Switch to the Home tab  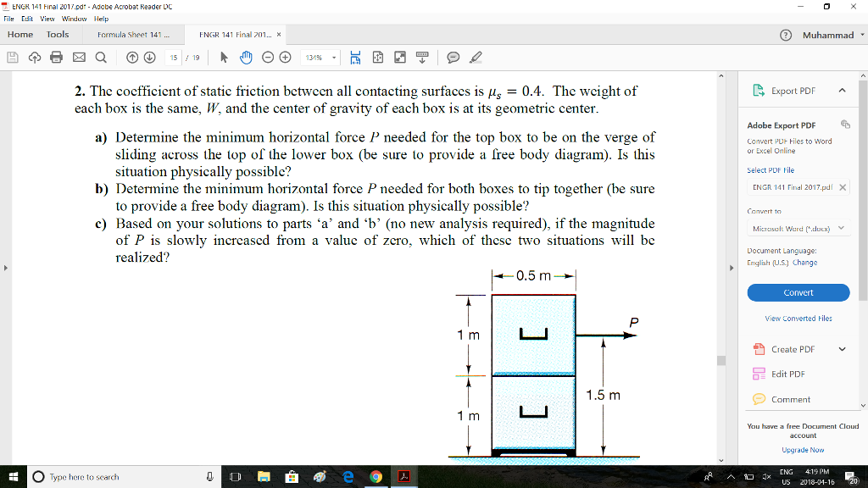pos(19,34)
